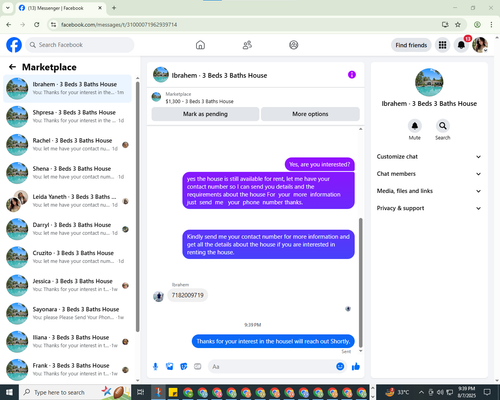Open Leida Yaneth conversation in the list

[x=68, y=201]
